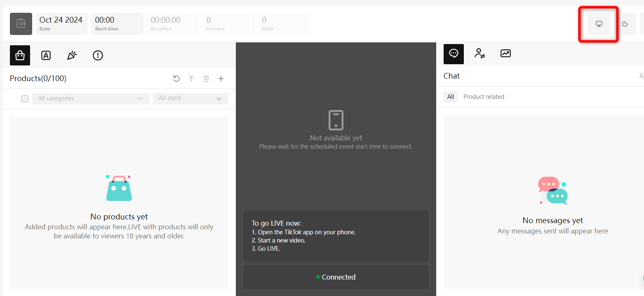Select the All chat filter tab
This screenshot has height=296, width=644.
click(450, 97)
